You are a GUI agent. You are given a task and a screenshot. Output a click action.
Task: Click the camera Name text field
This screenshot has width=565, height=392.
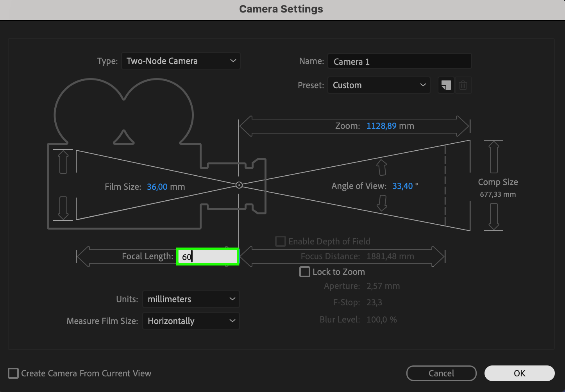tap(399, 62)
